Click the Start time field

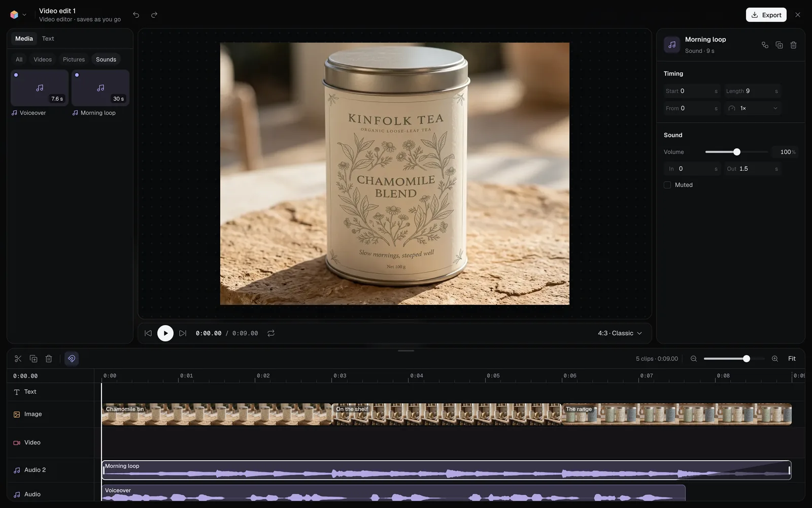[692, 91]
